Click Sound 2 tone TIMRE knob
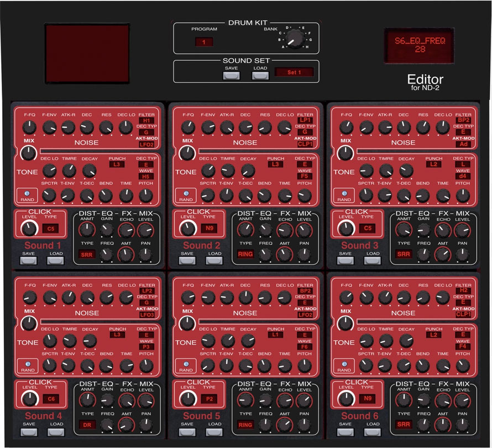 (x=228, y=171)
